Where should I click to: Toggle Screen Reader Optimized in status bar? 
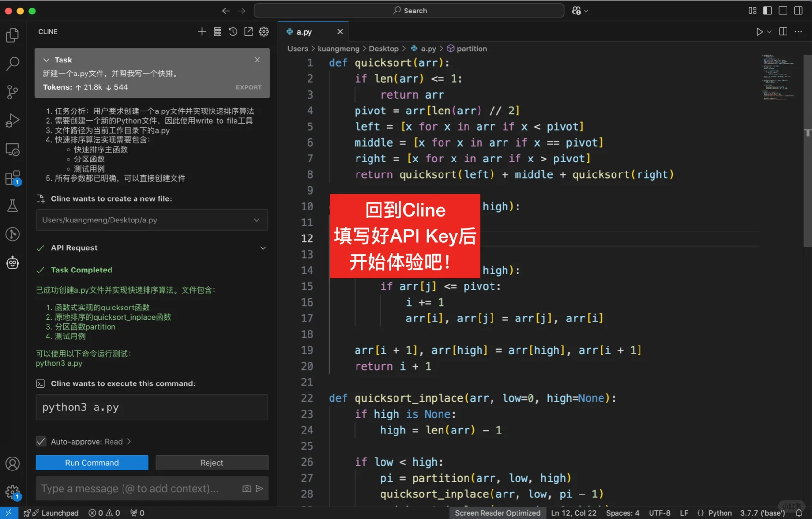pyautogui.click(x=497, y=513)
